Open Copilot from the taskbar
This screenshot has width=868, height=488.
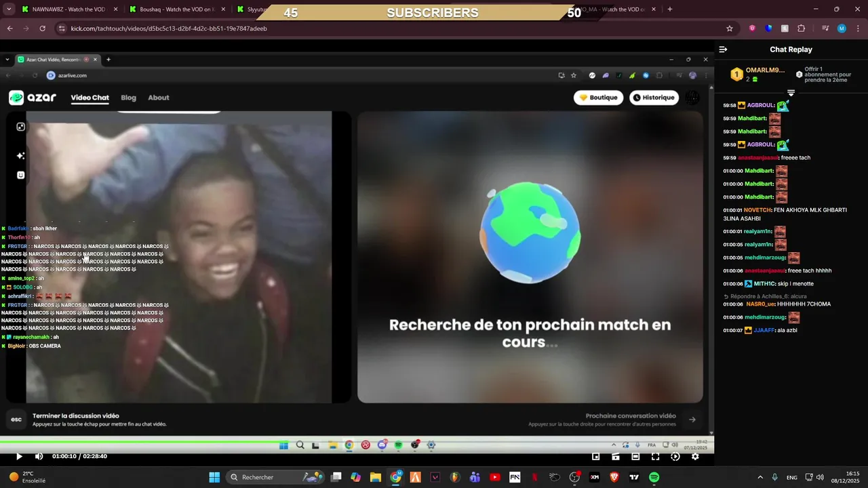click(356, 477)
